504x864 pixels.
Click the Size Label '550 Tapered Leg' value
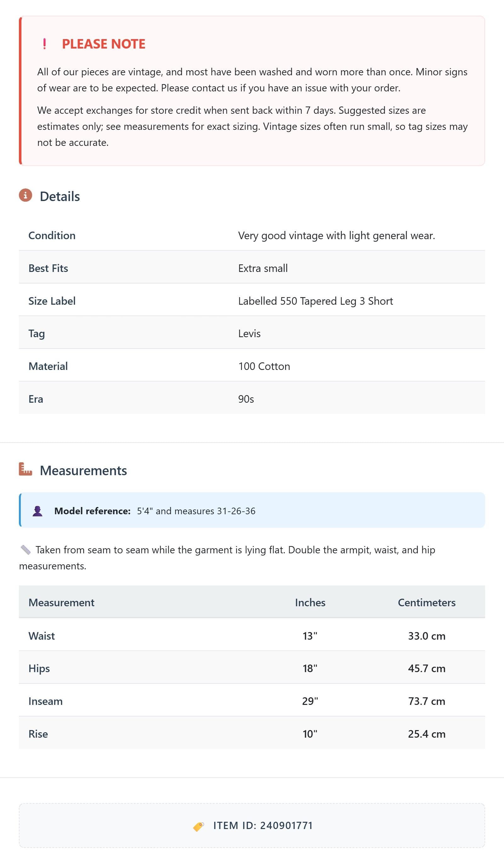[315, 301]
